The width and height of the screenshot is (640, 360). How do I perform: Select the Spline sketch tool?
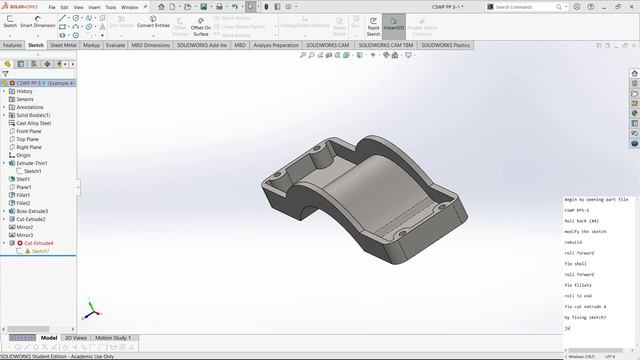(x=89, y=18)
